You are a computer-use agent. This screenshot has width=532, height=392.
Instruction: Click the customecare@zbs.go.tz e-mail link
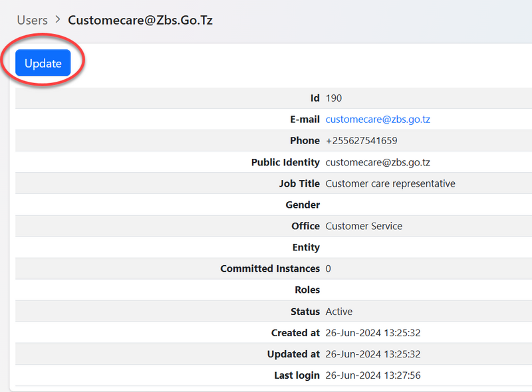click(x=378, y=120)
